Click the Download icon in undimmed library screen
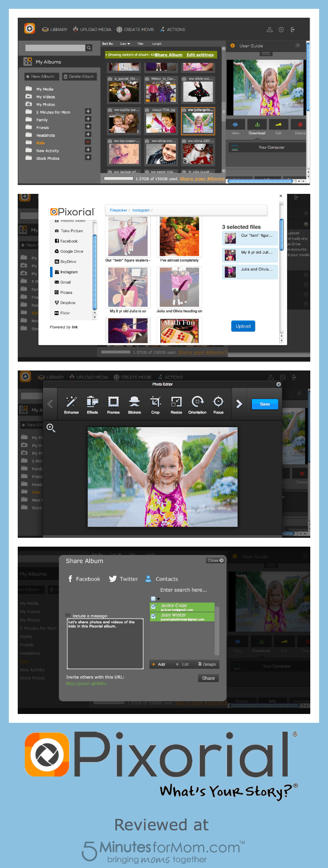Screen dimensions: 328x868 [x=257, y=124]
